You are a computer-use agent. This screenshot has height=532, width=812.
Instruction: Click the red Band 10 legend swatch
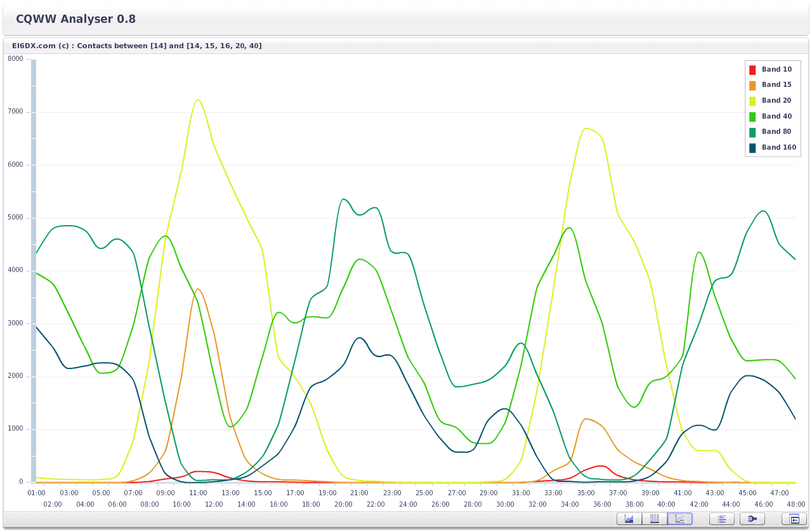pos(753,69)
